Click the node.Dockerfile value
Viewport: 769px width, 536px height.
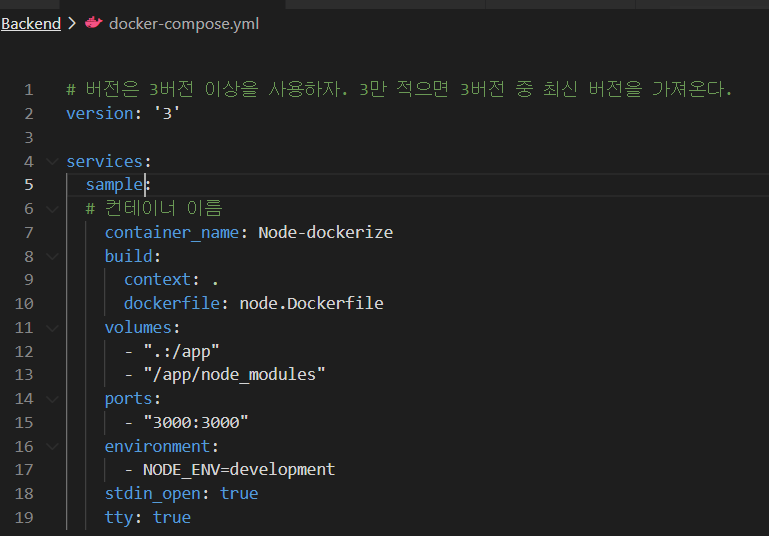point(311,303)
